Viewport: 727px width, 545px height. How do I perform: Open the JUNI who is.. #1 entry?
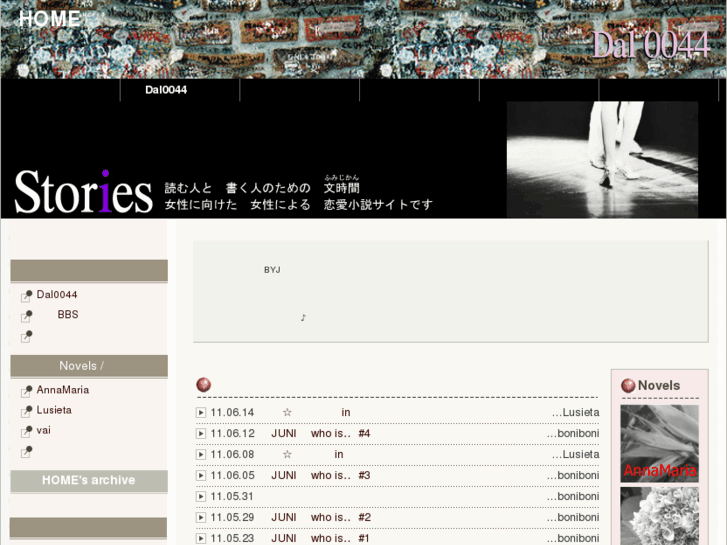pyautogui.click(x=320, y=538)
